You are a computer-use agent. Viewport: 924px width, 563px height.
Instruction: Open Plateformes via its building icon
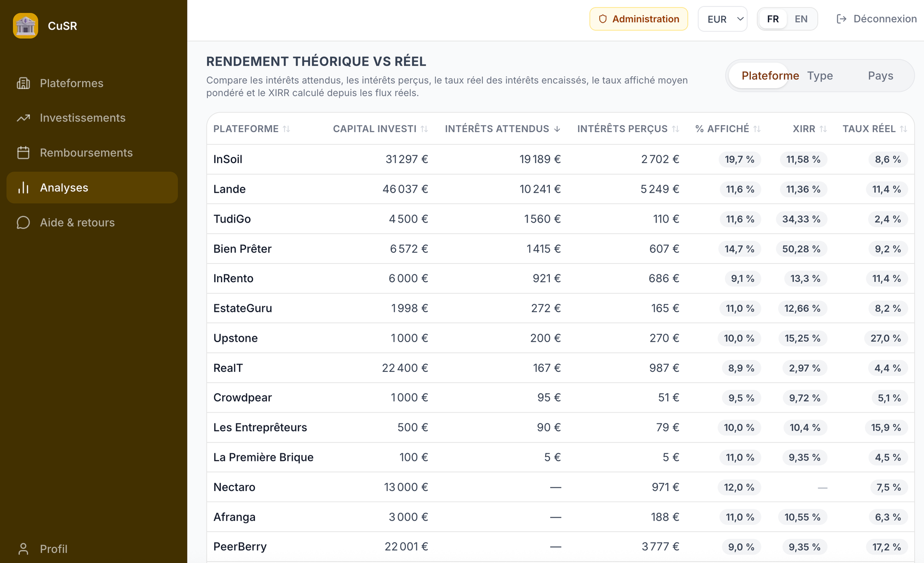tap(23, 83)
